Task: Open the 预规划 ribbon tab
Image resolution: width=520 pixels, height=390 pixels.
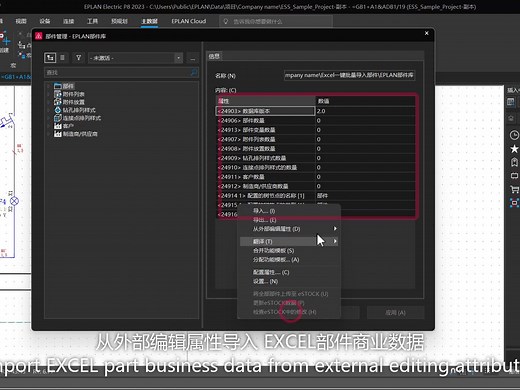Action: point(119,21)
